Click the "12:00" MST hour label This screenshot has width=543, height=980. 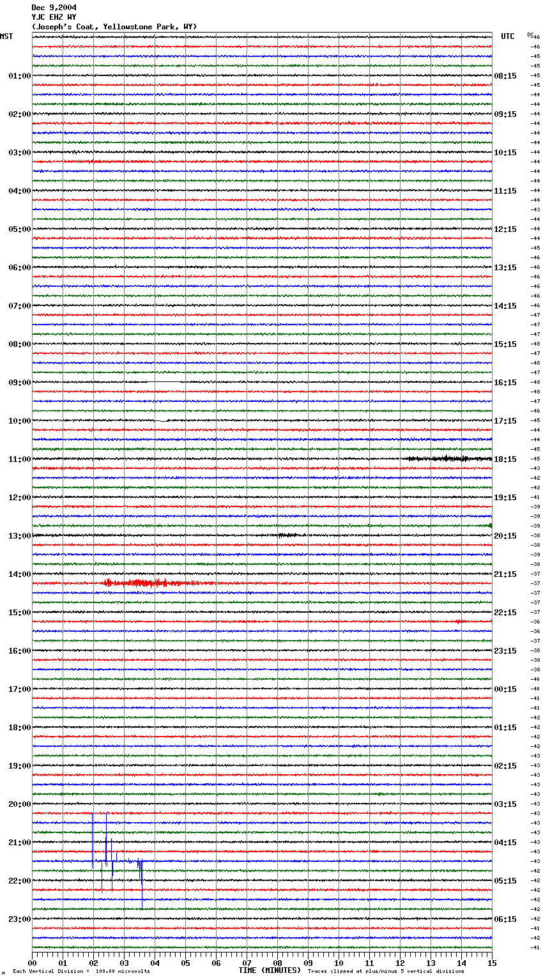(x=20, y=498)
